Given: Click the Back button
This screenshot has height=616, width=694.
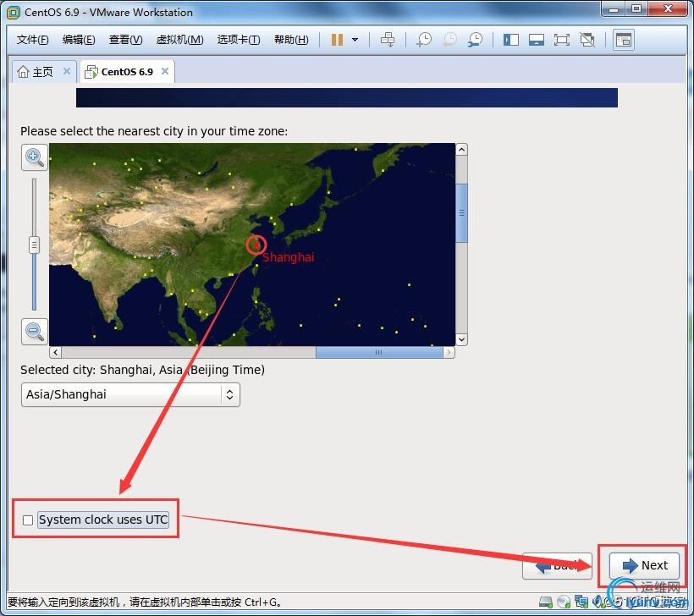Looking at the screenshot, I should [x=557, y=565].
